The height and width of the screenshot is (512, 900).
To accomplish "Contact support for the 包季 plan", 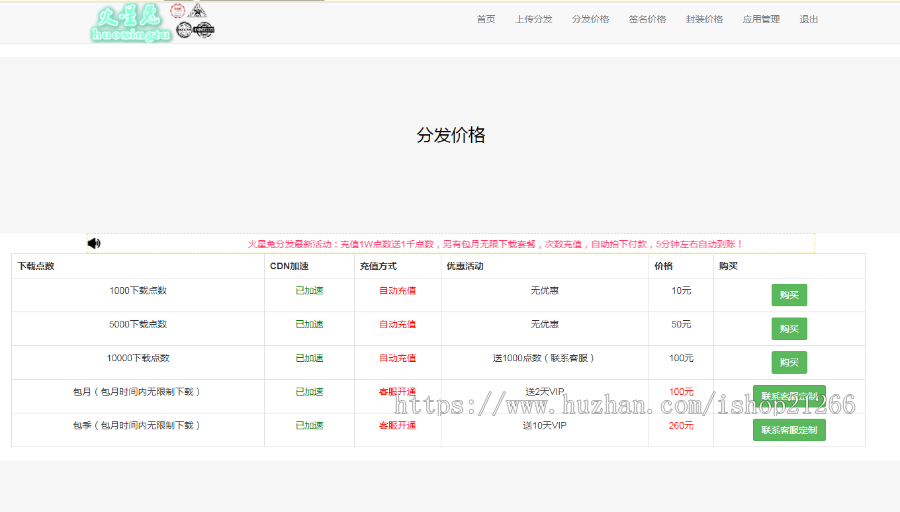I will pyautogui.click(x=789, y=430).
